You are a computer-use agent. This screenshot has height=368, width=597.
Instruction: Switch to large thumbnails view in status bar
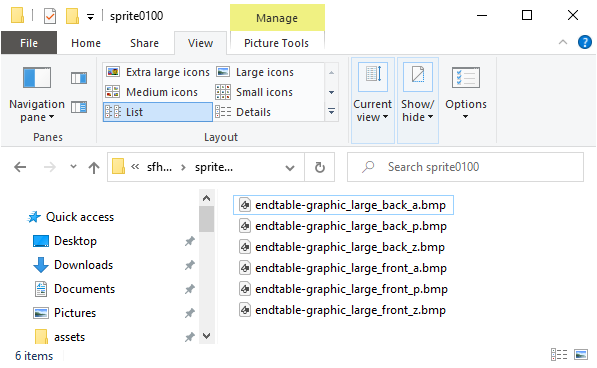581,355
